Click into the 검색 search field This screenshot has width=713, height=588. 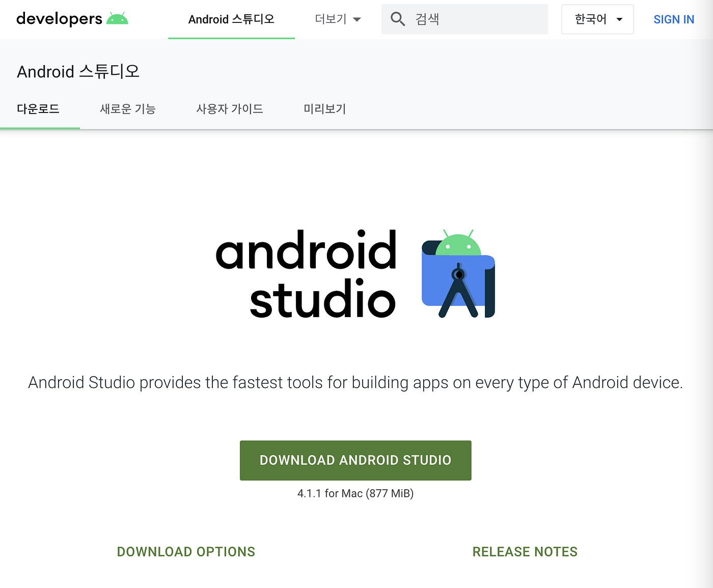(464, 19)
